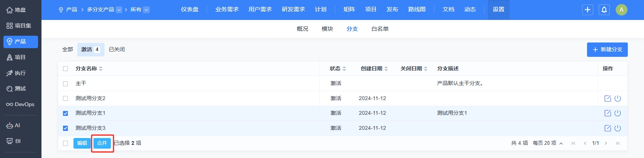Toggle the select-all checkbox in table header
644x158 pixels.
coord(66,69)
